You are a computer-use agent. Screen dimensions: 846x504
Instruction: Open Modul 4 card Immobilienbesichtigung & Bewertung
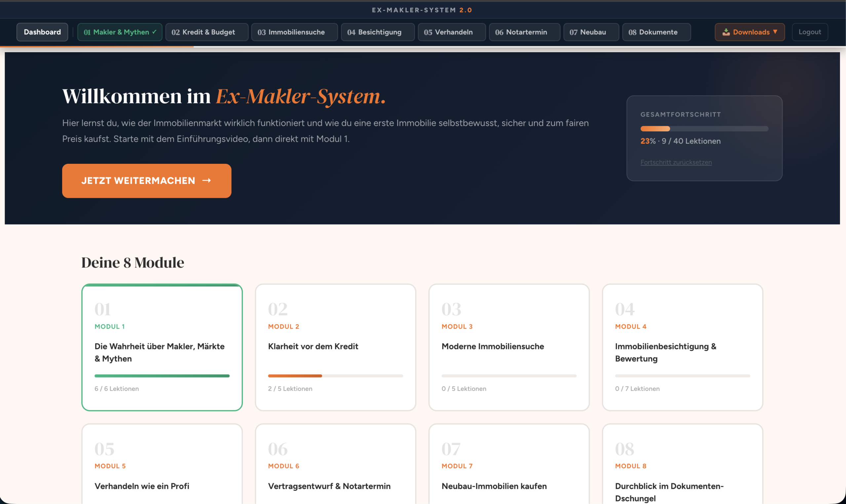(x=682, y=347)
